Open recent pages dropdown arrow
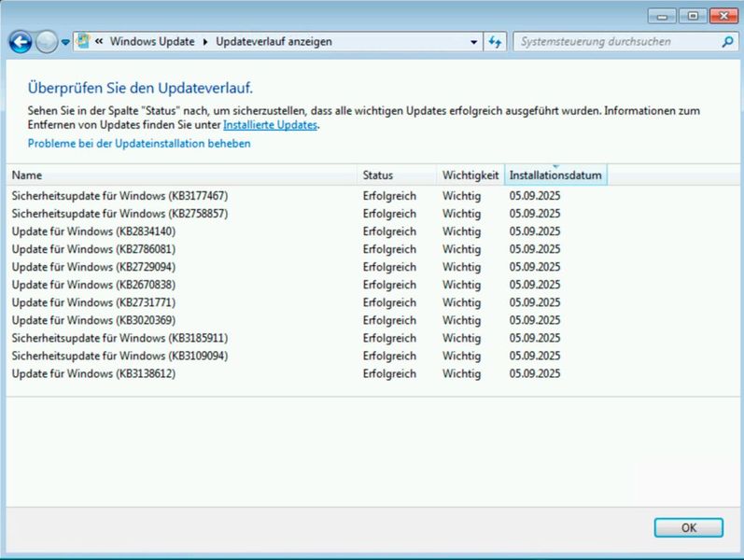This screenshot has height=560, width=744. 65,42
